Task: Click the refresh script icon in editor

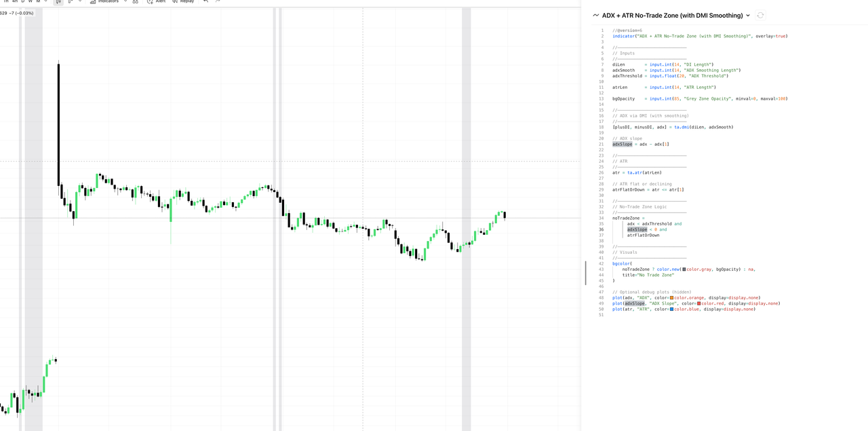Action: (x=760, y=15)
